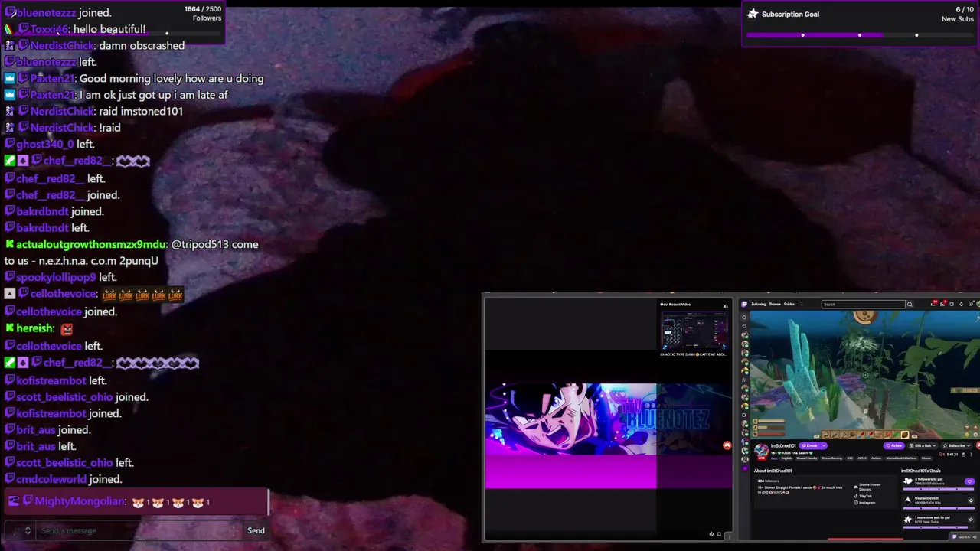Click the first notification icon with red badge
Screen dimensions: 980x551
(933, 304)
